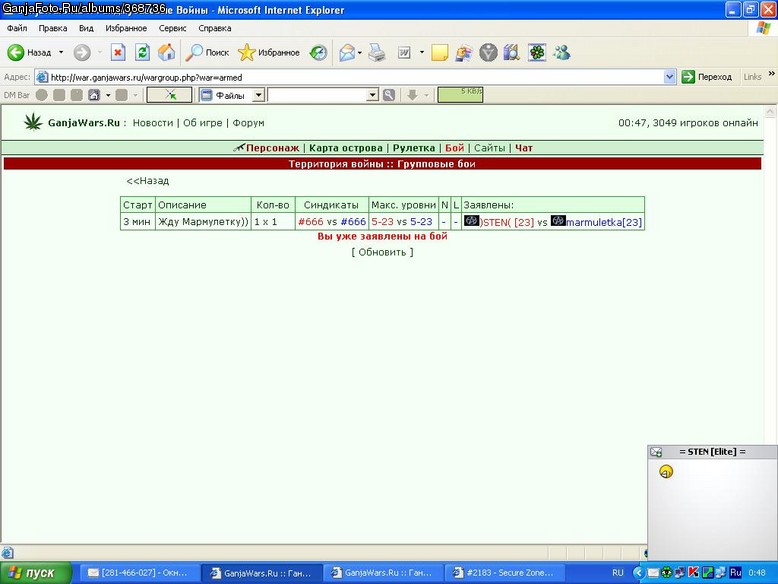Screen dimensions: 778x584
Task: Click the Mail envelope icon
Action: [x=347, y=52]
